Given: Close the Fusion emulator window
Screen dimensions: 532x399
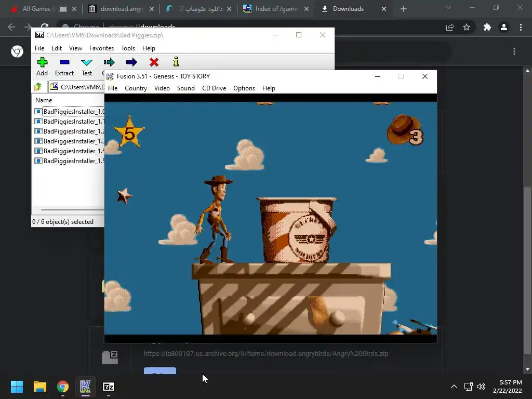Looking at the screenshot, I should [425, 76].
